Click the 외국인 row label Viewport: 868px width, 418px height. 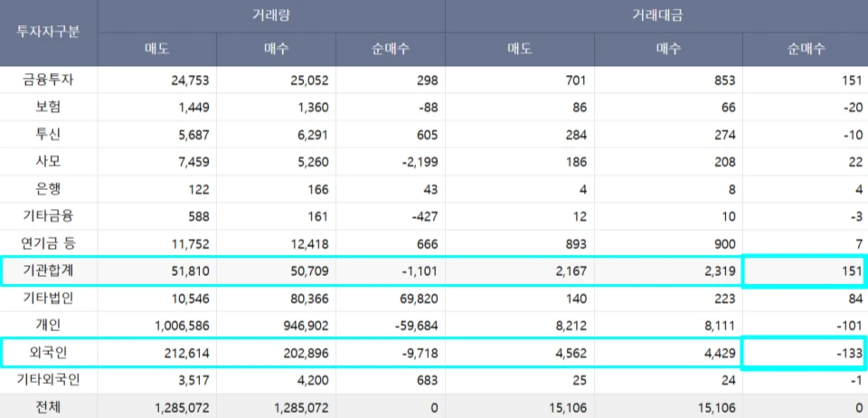(x=48, y=352)
